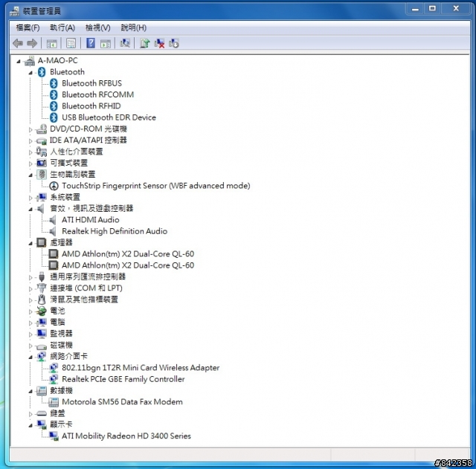Select 音效，視訊及遊戲控制器 category
The width and height of the screenshot is (476, 469).
pos(91,208)
